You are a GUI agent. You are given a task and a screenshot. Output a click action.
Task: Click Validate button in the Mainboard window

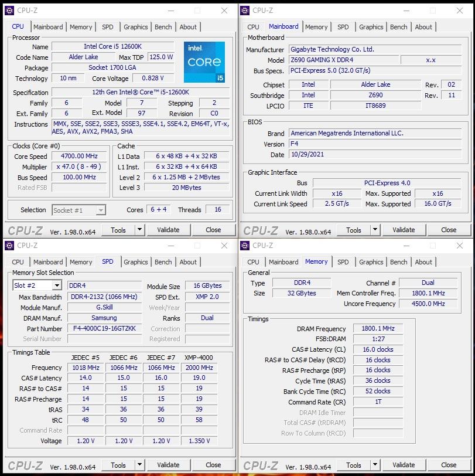[404, 230]
